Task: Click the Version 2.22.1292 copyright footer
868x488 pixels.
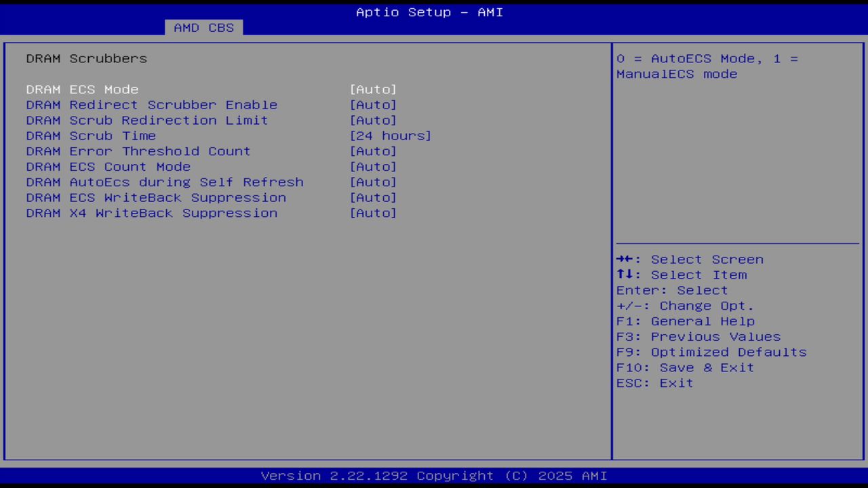Action: [x=434, y=476]
